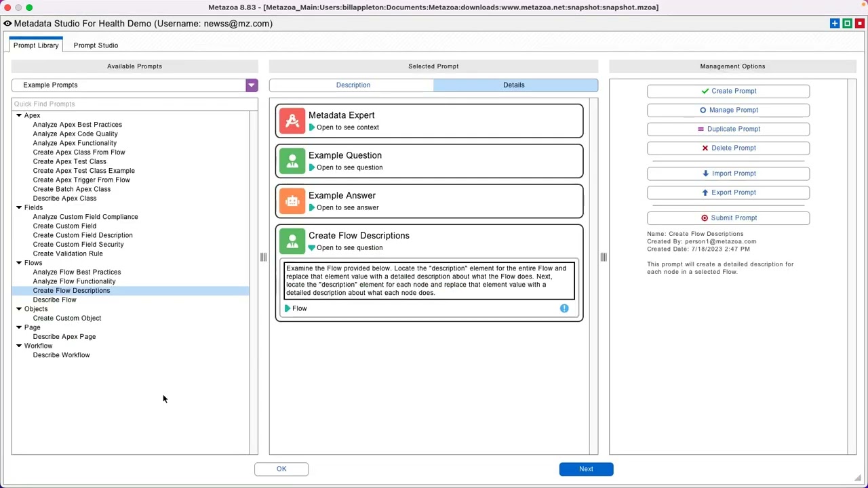Click the prompt text box starting 'Examine the Flow'

click(x=429, y=281)
